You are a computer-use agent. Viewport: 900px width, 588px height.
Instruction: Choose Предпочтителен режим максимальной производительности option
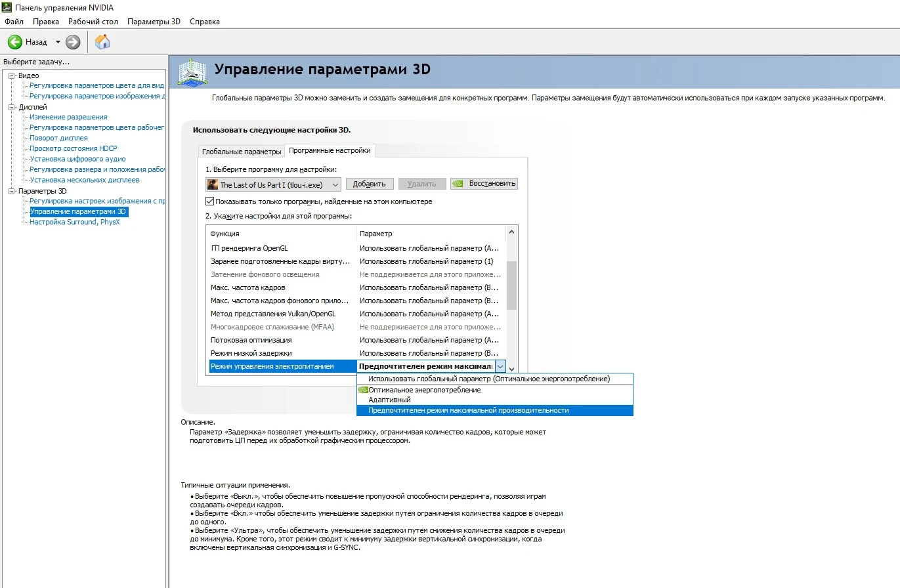[495, 410]
